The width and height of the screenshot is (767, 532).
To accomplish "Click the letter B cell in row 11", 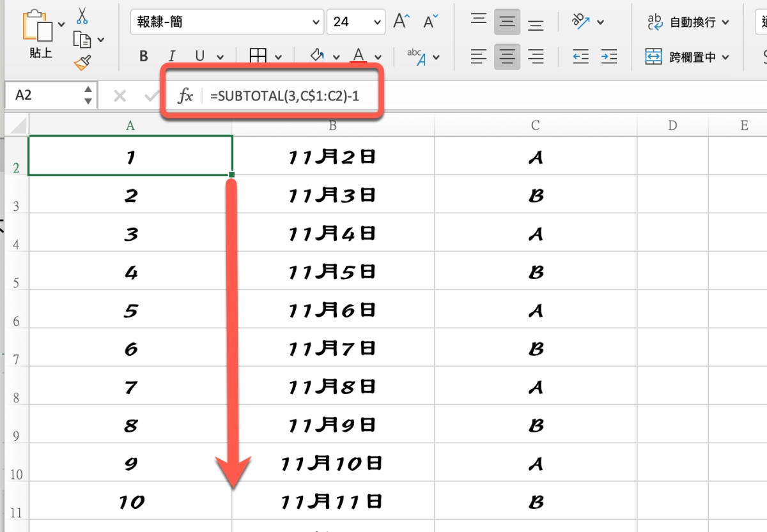I will tap(536, 501).
